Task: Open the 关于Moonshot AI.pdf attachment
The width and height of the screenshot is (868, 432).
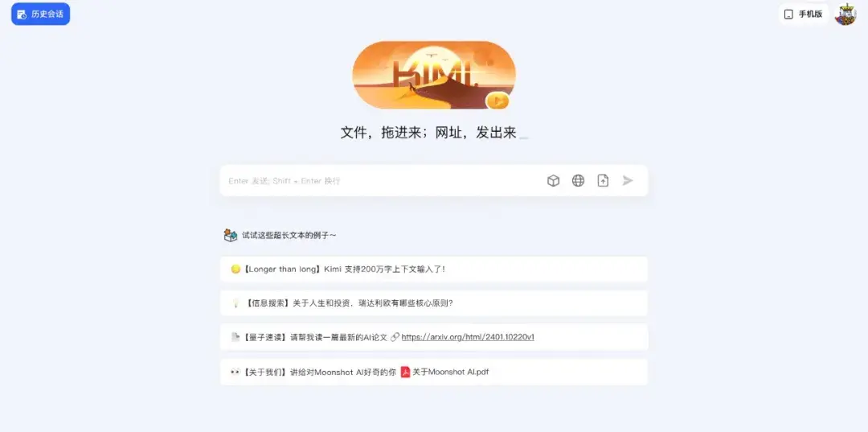Action: click(451, 372)
